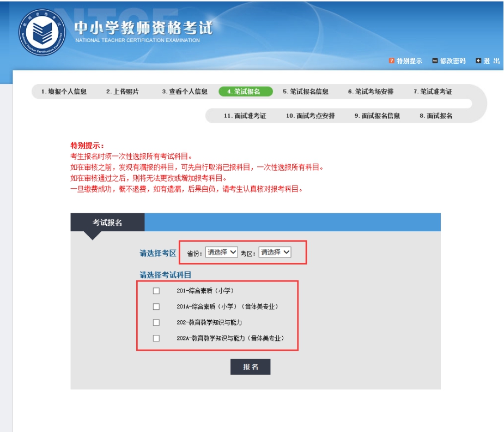
Task: Go to step 7. 笔试准考证
Action: click(433, 92)
